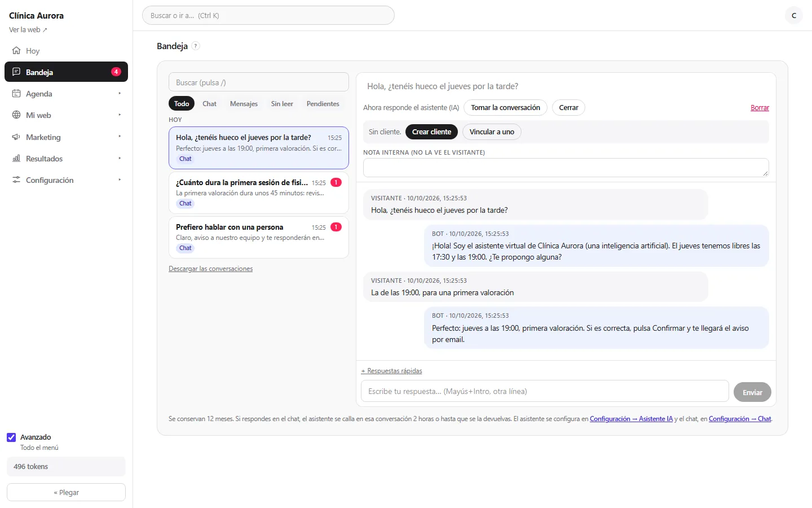Focus the Buscar (pulsa /) inbox search
The width and height of the screenshot is (812, 508).
pos(259,82)
